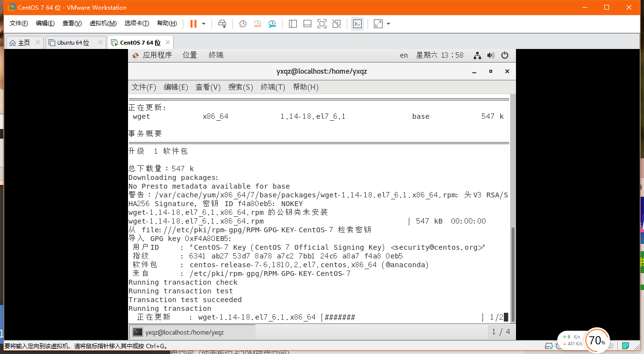Click the security@centos.org key user ID line
The width and height of the screenshot is (644, 354).
click(x=309, y=247)
